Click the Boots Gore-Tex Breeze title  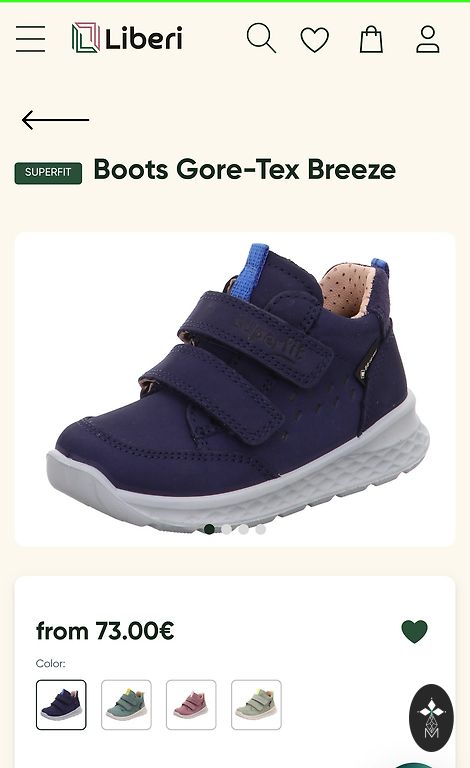[244, 169]
